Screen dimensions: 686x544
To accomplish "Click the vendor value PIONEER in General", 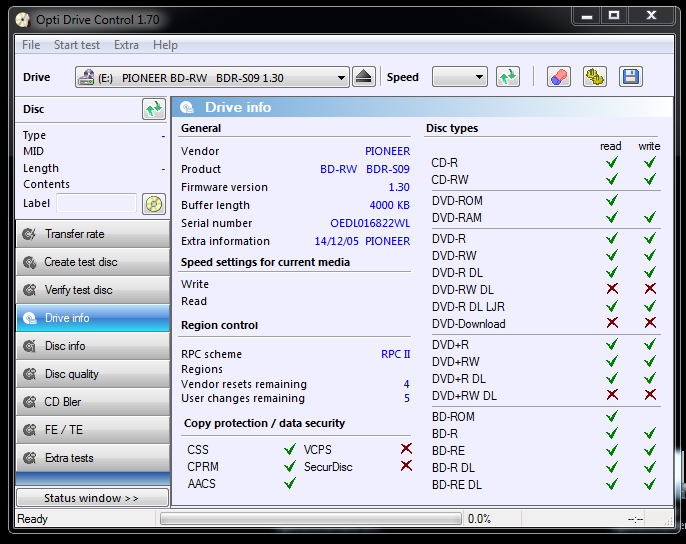I will [x=387, y=151].
